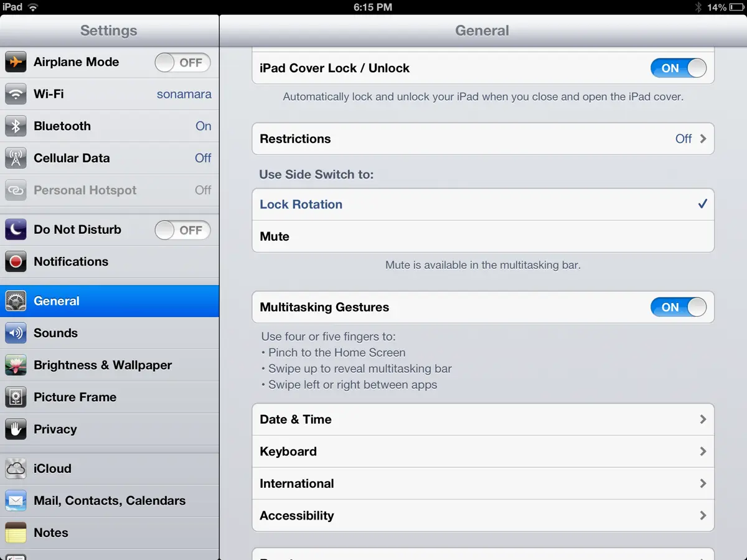Open the Keyboard settings row
The width and height of the screenshot is (747, 560).
[482, 452]
